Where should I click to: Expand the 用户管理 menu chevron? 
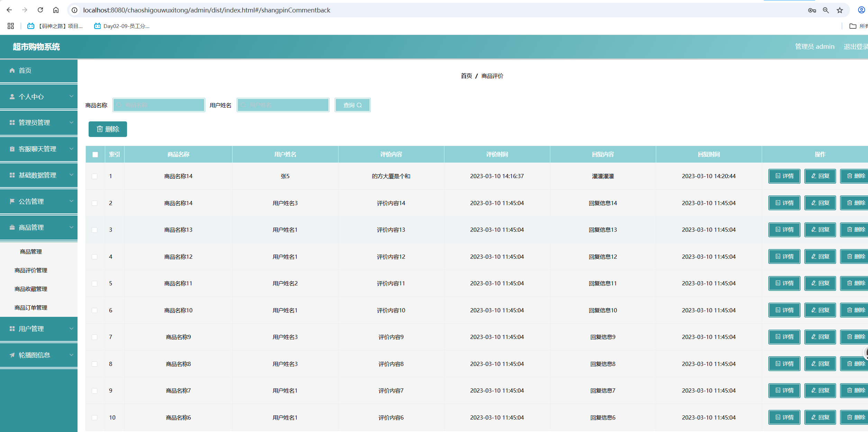[71, 328]
